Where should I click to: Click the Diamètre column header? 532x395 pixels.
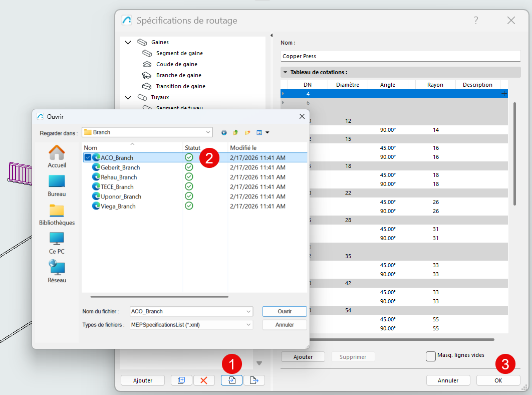coord(348,85)
